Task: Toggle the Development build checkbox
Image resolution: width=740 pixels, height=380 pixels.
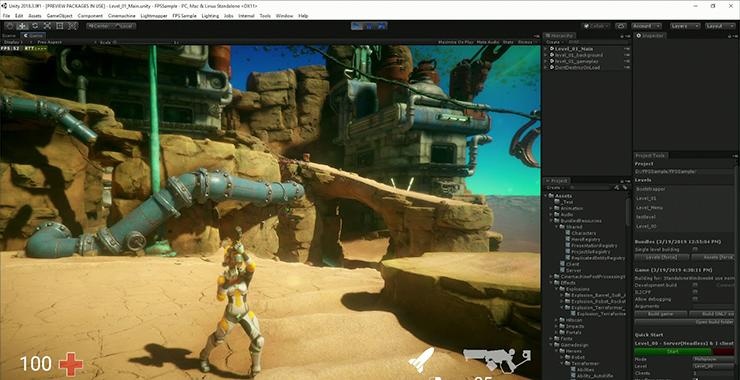Action: pyautogui.click(x=695, y=285)
